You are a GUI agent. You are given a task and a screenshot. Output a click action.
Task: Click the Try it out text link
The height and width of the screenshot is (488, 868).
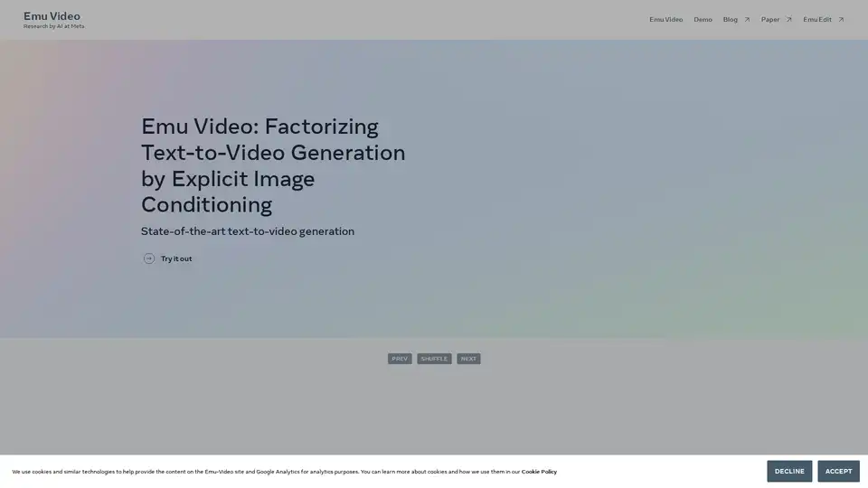[176, 258]
